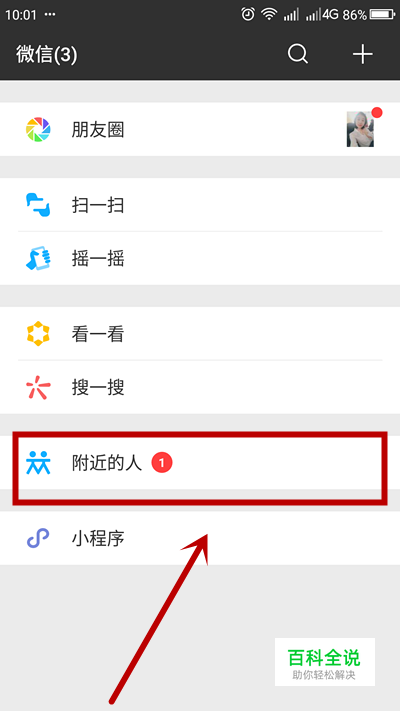Open 附近的人 people nearby
The height and width of the screenshot is (711, 400).
[200, 463]
